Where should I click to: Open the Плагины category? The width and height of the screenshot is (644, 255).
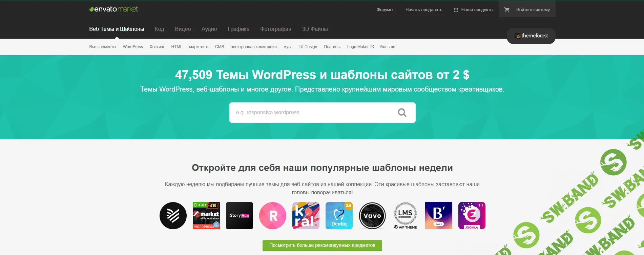(332, 47)
